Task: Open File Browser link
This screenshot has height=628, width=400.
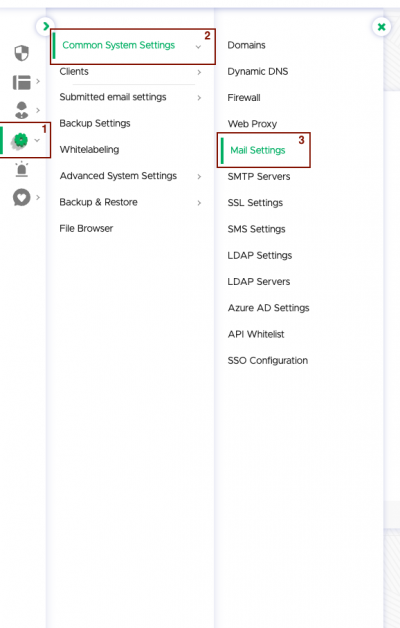Action: (x=86, y=228)
